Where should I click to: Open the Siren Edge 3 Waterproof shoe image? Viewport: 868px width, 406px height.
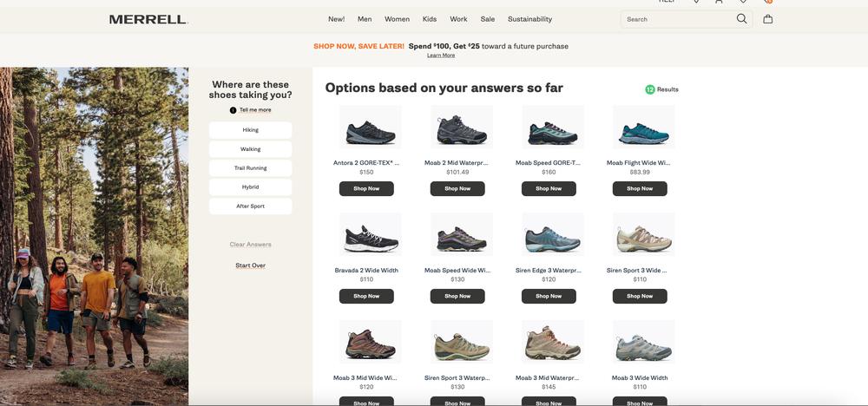(552, 234)
